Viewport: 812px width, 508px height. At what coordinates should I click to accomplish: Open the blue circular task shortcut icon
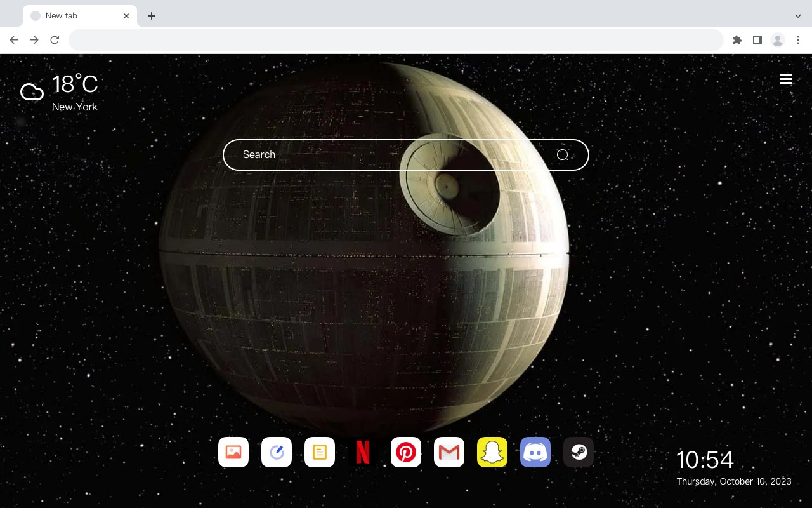click(277, 452)
